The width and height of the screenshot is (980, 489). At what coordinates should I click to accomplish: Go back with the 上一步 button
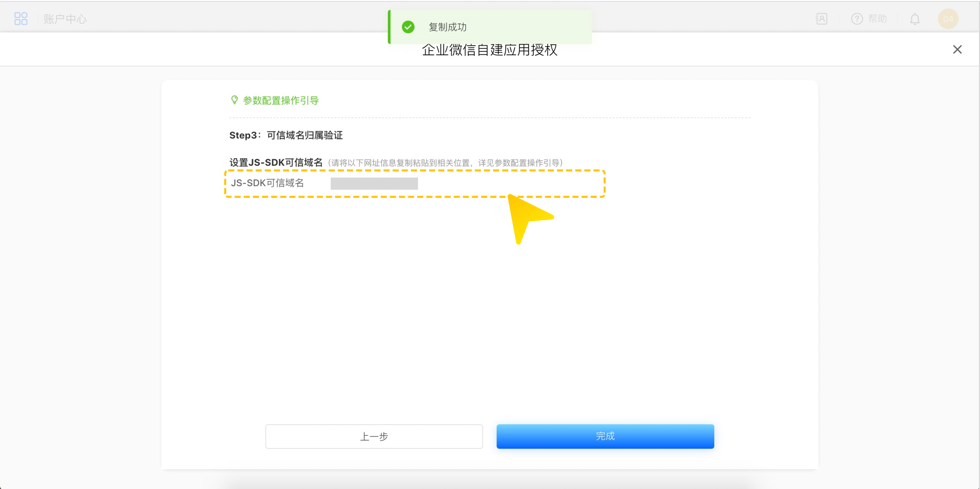click(374, 436)
